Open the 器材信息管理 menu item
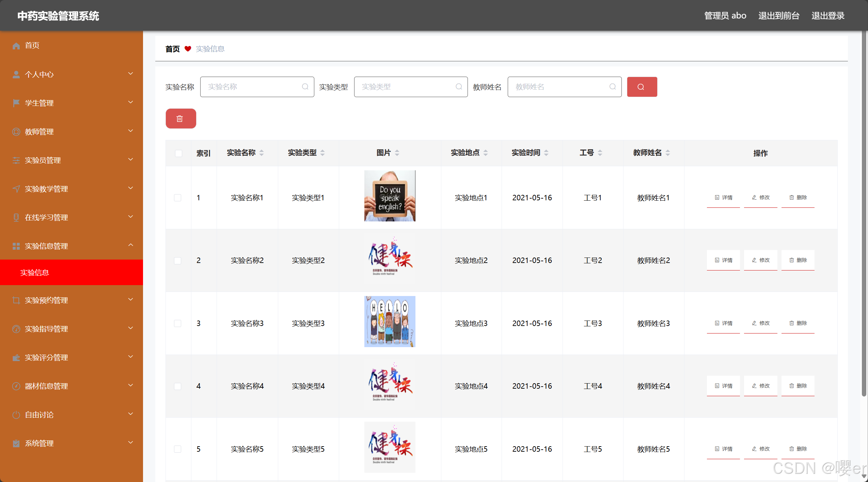Screen dimensions: 868x482 (72, 386)
